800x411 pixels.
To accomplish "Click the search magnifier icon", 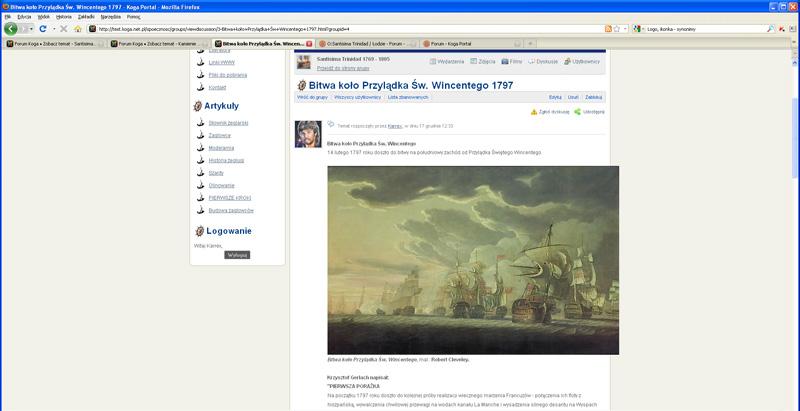I will point(770,29).
